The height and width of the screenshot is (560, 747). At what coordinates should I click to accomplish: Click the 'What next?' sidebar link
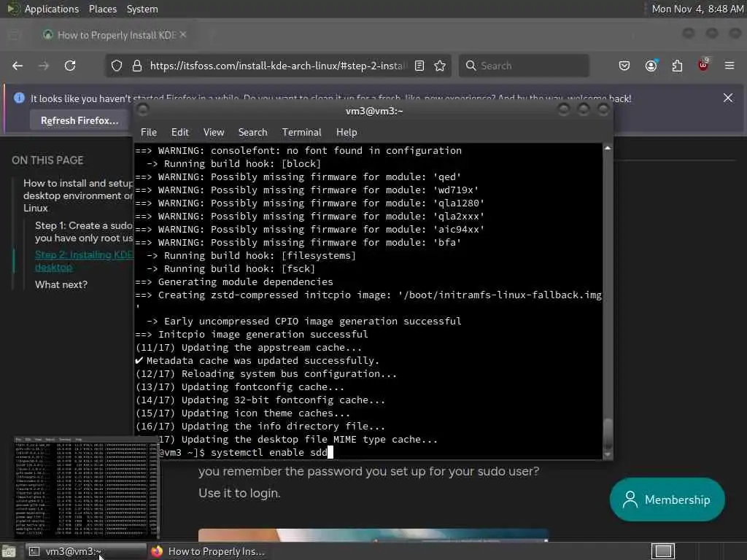click(x=61, y=285)
